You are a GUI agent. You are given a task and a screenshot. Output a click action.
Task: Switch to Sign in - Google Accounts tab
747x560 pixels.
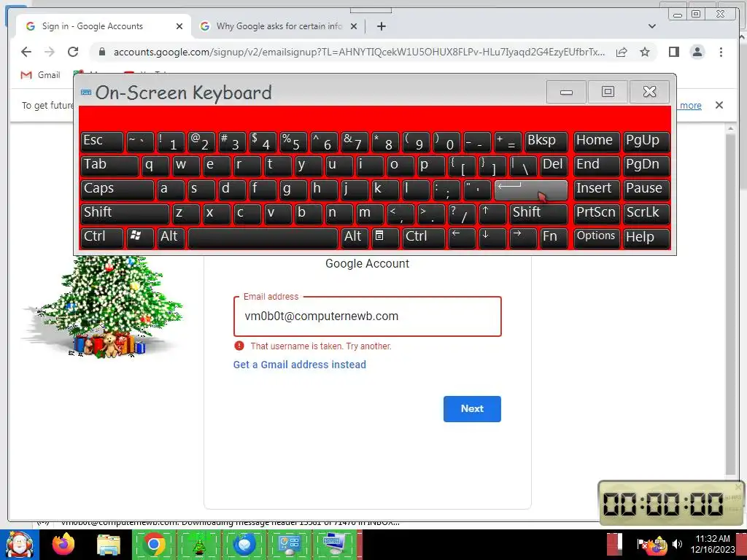pos(104,26)
